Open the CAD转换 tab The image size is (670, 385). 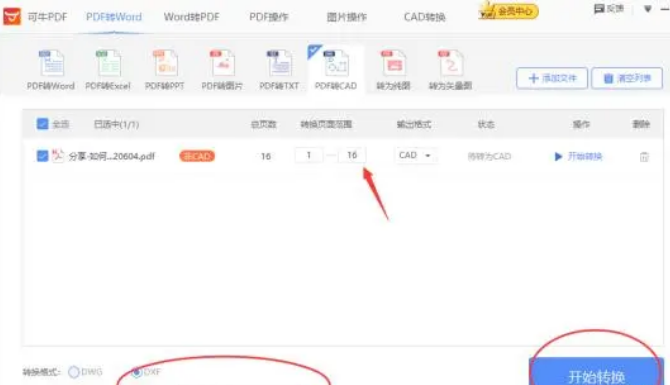point(424,17)
